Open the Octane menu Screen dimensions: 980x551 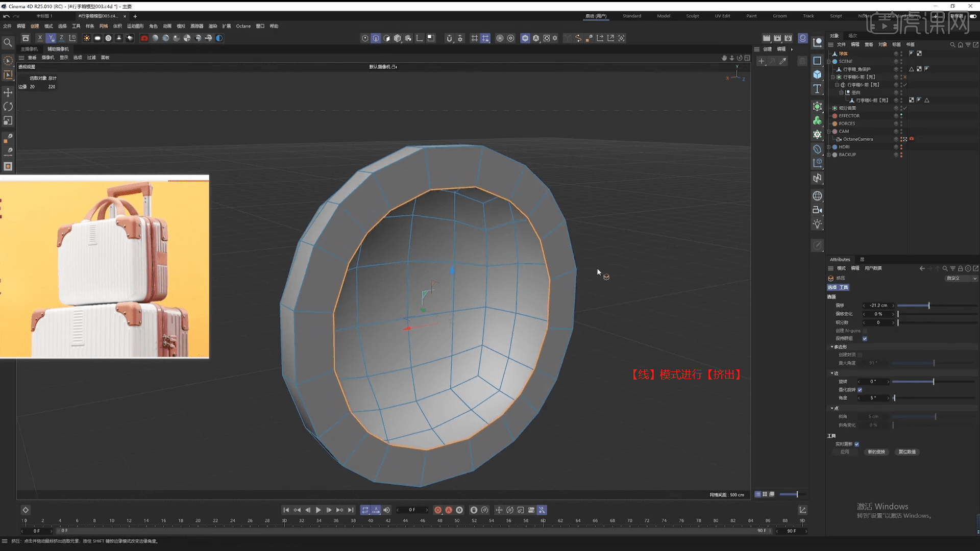(243, 26)
